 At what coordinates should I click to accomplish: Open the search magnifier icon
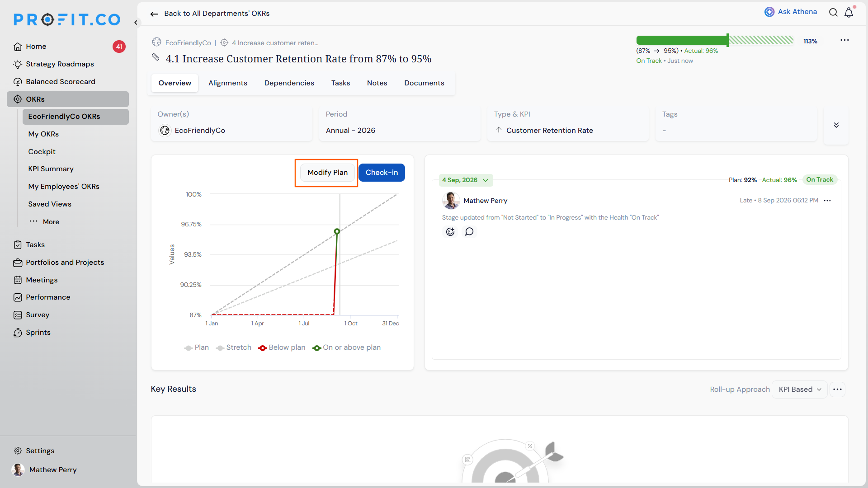pos(833,12)
